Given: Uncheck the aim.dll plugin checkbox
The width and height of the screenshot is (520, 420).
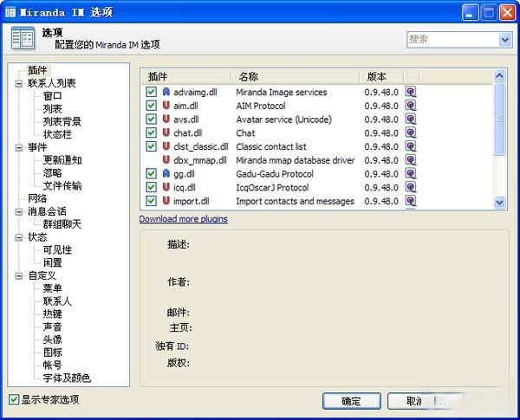Looking at the screenshot, I should (151, 106).
